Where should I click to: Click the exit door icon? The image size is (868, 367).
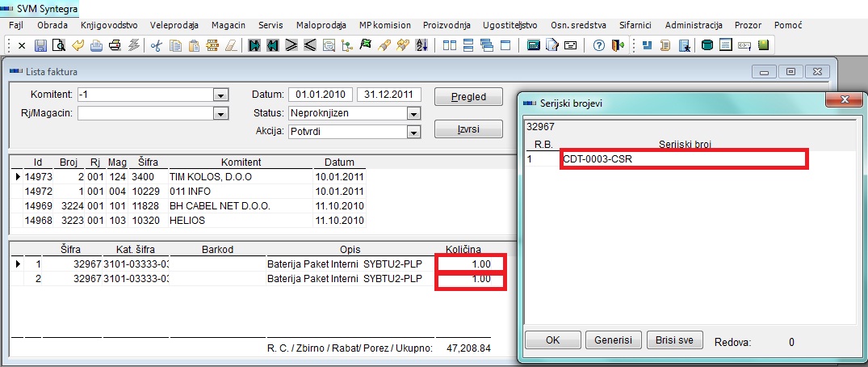coord(616,45)
